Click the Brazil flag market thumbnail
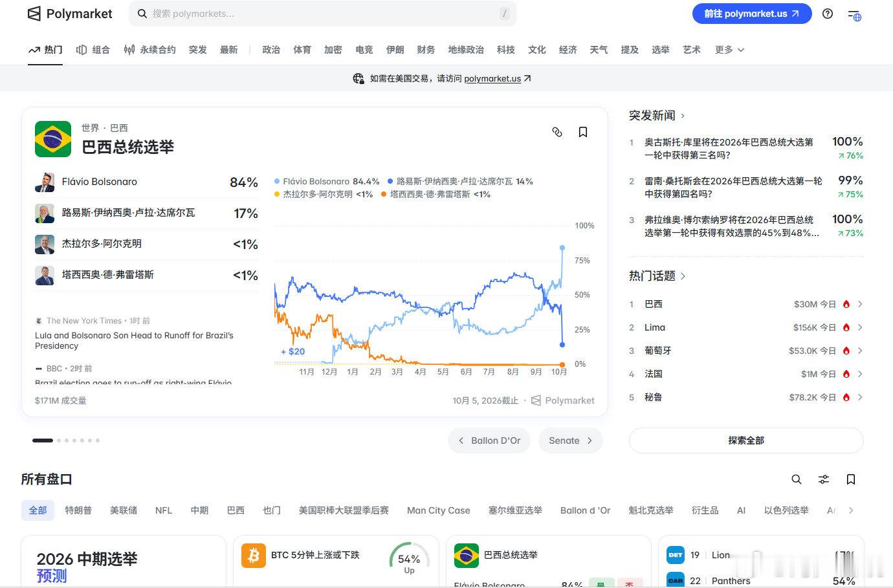 coord(53,139)
